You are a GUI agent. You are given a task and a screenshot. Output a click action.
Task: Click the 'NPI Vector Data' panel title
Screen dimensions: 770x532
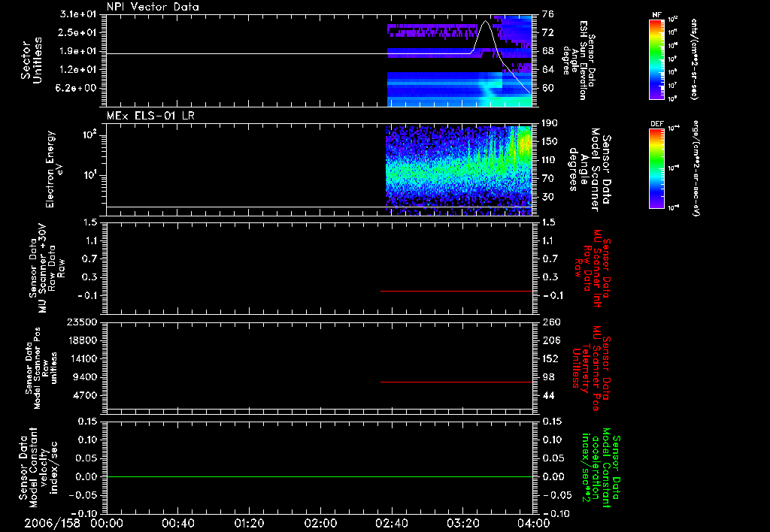pos(153,7)
